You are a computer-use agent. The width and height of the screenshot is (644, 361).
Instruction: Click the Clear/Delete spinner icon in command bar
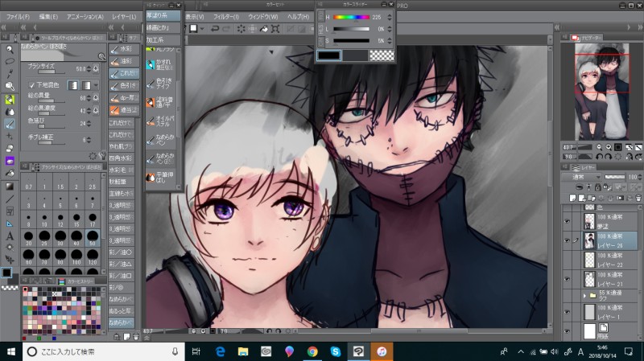tap(241, 29)
